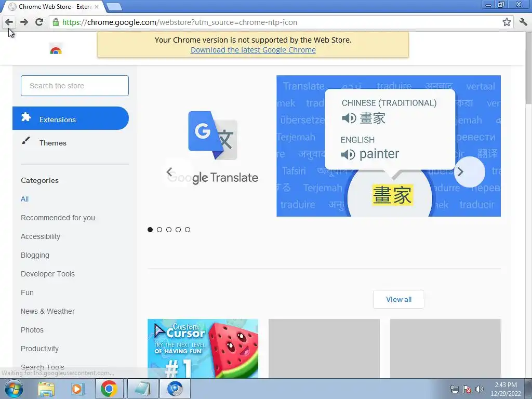The image size is (532, 399).
Task: Open the Extensions section in sidebar
Action: point(71,118)
